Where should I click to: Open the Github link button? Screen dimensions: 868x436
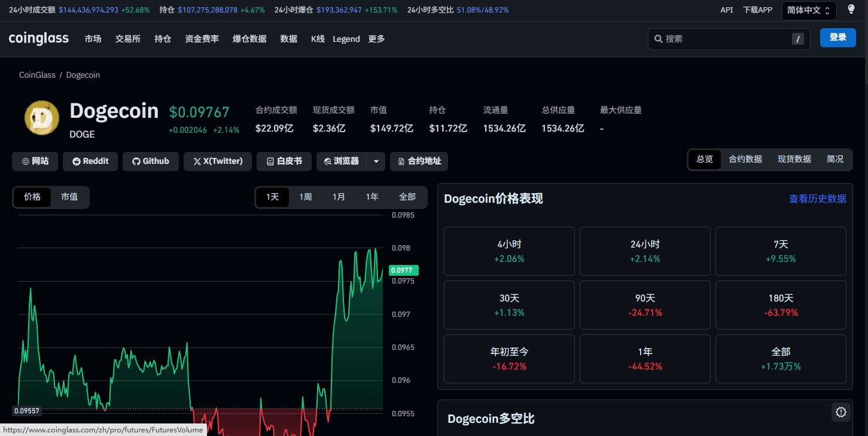pos(151,161)
